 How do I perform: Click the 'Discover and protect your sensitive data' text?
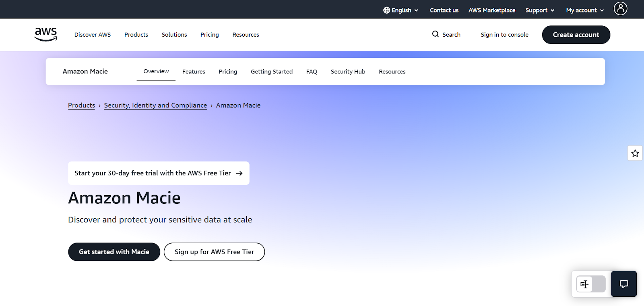click(160, 219)
